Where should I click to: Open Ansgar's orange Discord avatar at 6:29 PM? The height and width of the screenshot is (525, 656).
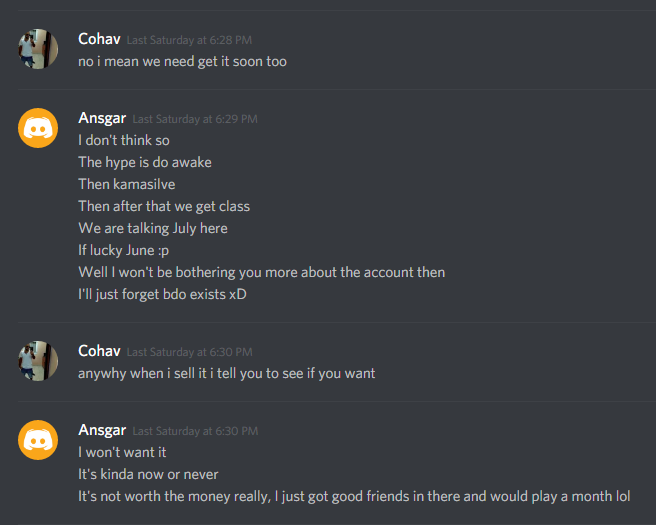click(x=38, y=128)
